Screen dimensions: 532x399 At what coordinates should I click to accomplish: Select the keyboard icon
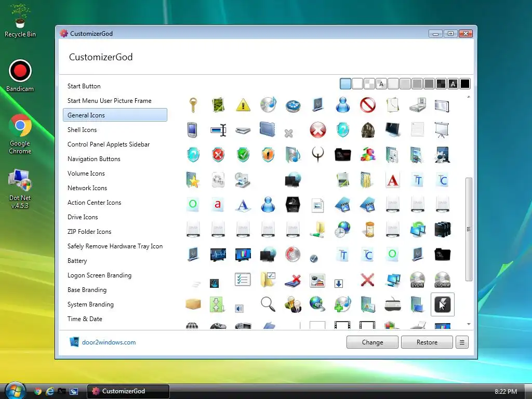393,304
